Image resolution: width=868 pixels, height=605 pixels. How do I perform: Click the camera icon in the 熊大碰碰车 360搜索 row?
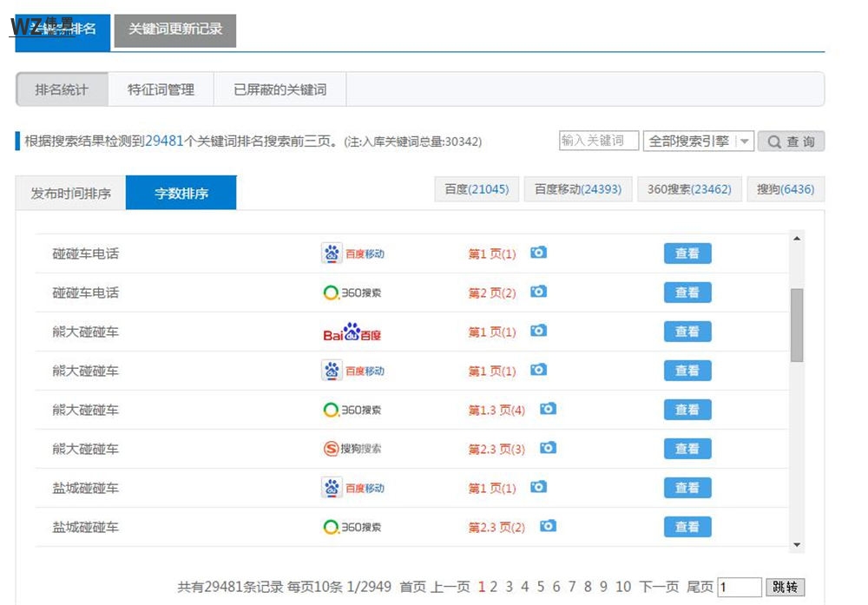547,410
